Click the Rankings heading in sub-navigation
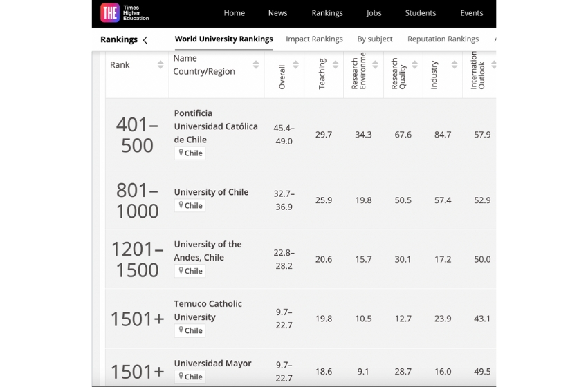The width and height of the screenshot is (588, 387). click(x=119, y=39)
